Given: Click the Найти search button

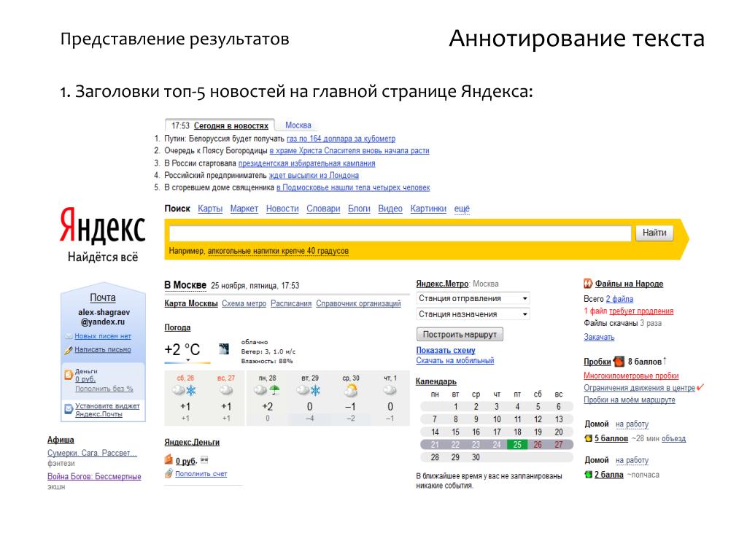Looking at the screenshot, I should click(x=654, y=233).
